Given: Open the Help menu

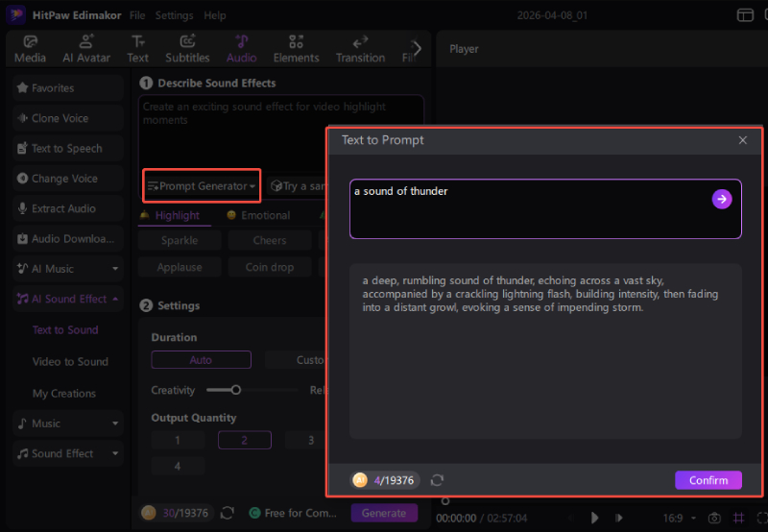Looking at the screenshot, I should click(x=214, y=15).
